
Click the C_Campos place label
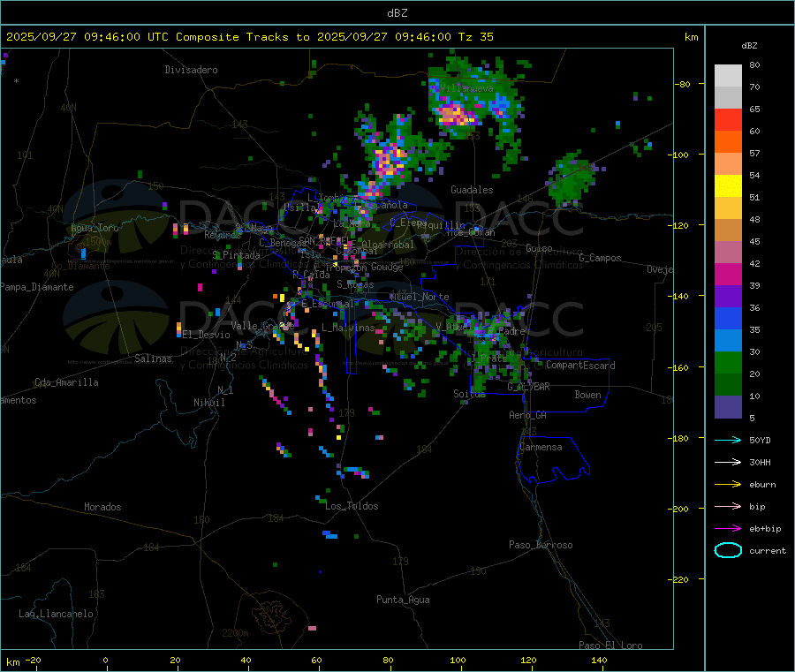(601, 258)
